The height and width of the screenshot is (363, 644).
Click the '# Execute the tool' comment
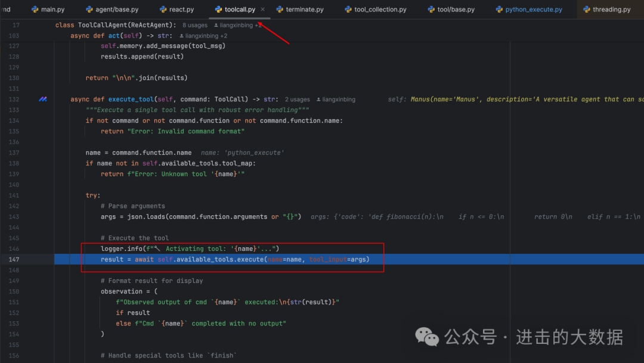point(135,238)
